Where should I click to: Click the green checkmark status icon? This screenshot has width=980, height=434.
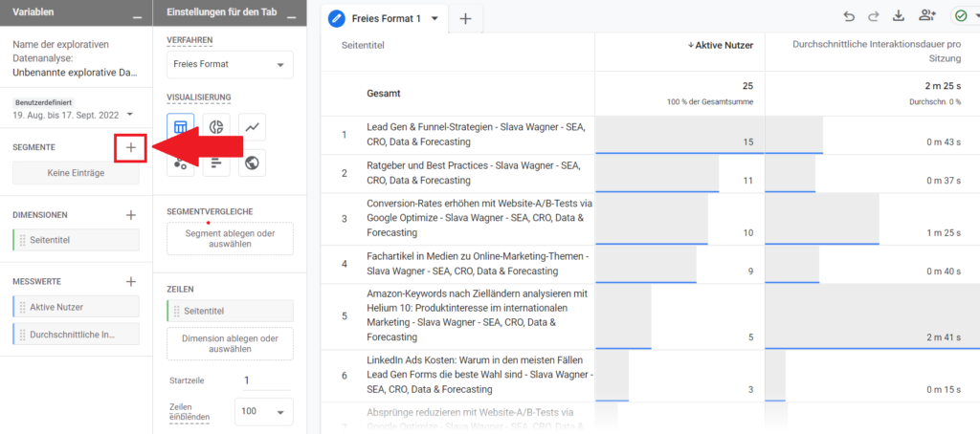961,16
